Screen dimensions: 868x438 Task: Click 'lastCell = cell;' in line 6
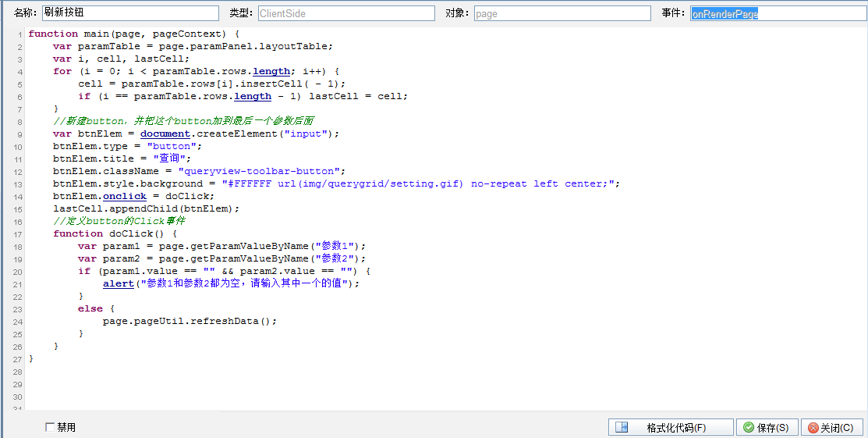358,96
